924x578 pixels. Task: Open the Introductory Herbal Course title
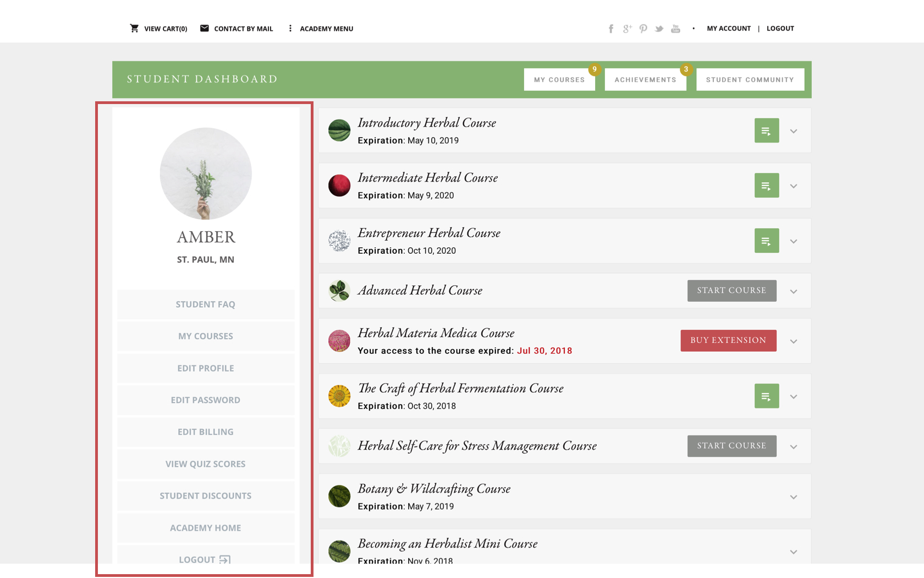tap(427, 123)
